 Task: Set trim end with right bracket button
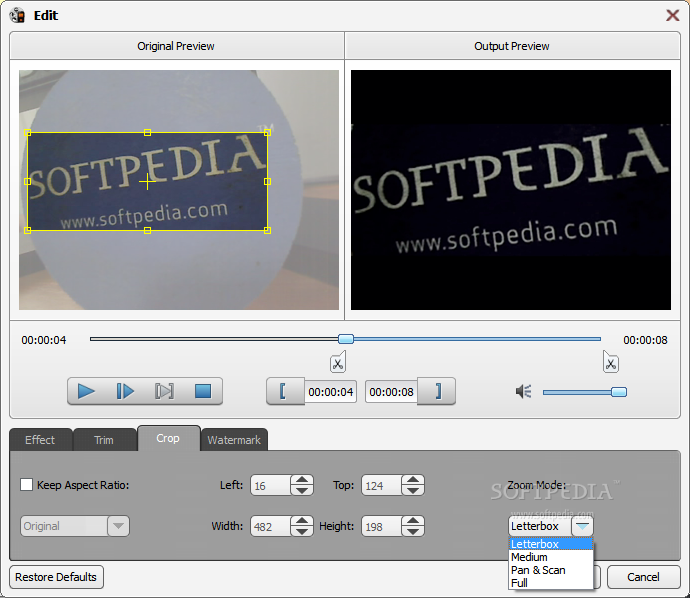tap(437, 391)
